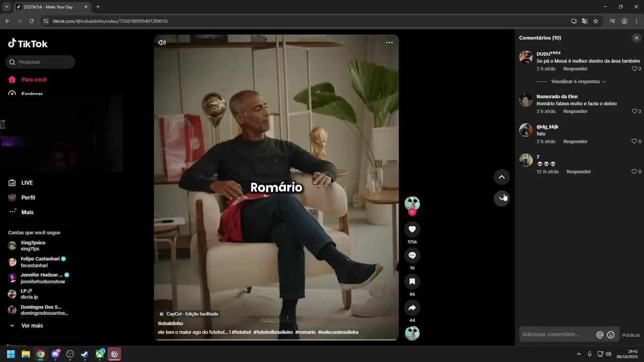Open the #futebol hashtag
The image size is (644, 362).
tap(241, 332)
